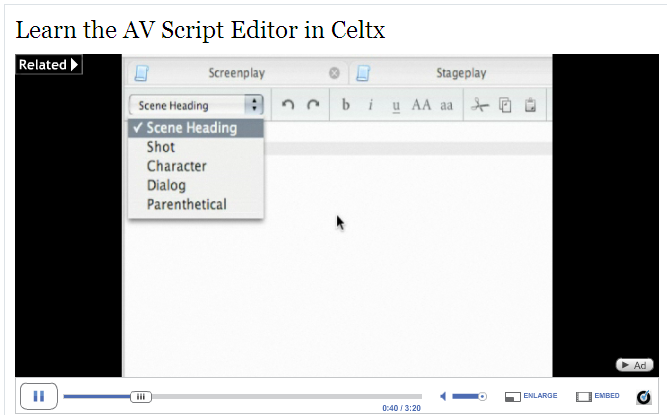Toggle bold formatting
The width and height of the screenshot is (667, 415).
(346, 105)
